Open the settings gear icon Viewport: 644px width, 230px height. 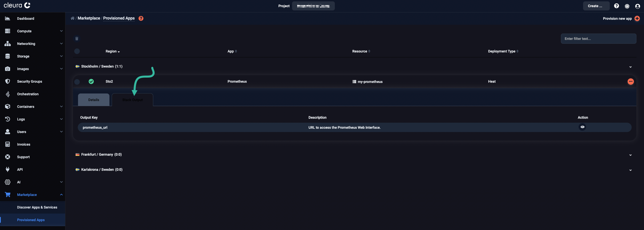(627, 6)
